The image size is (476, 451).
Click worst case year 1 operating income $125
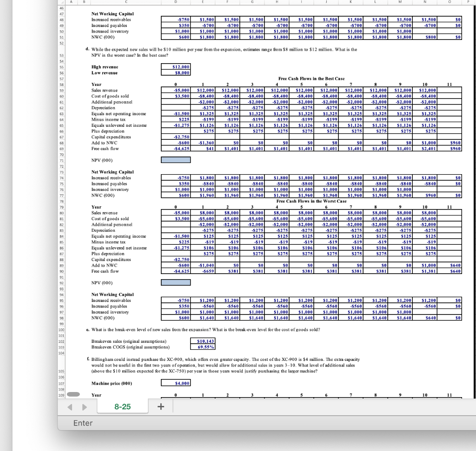coord(203,236)
